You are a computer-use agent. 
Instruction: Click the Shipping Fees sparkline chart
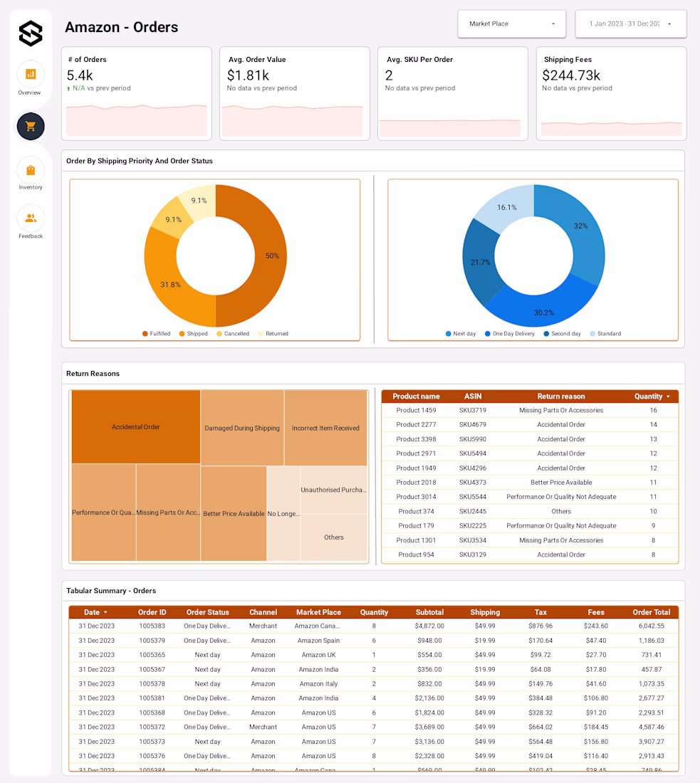(x=612, y=128)
